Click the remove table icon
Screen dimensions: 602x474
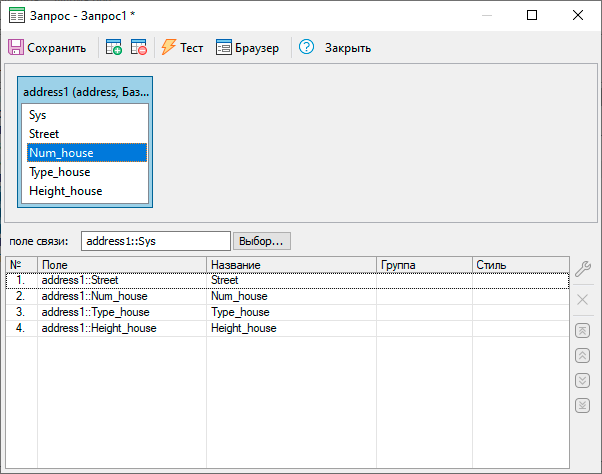point(139,47)
